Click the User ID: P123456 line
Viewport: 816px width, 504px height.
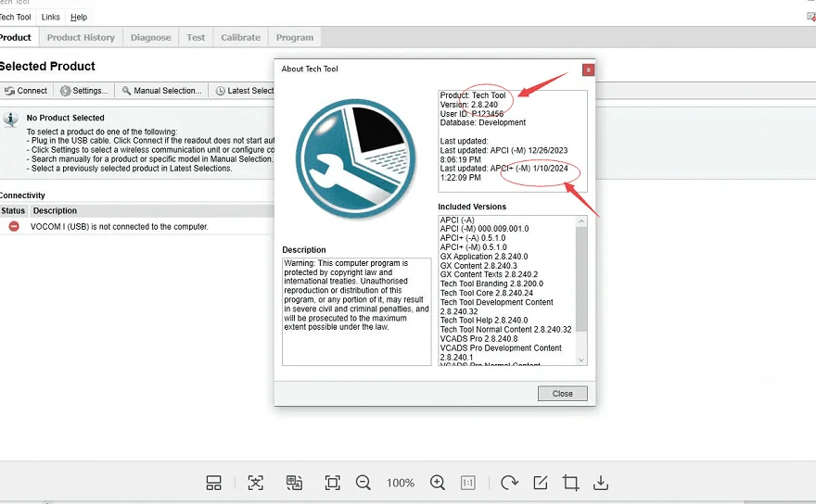point(471,114)
